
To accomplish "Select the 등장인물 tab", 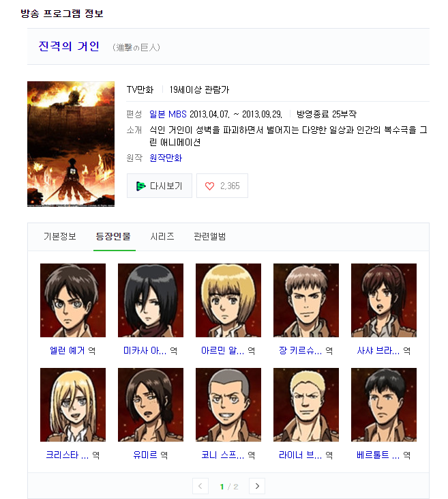I will (x=113, y=236).
